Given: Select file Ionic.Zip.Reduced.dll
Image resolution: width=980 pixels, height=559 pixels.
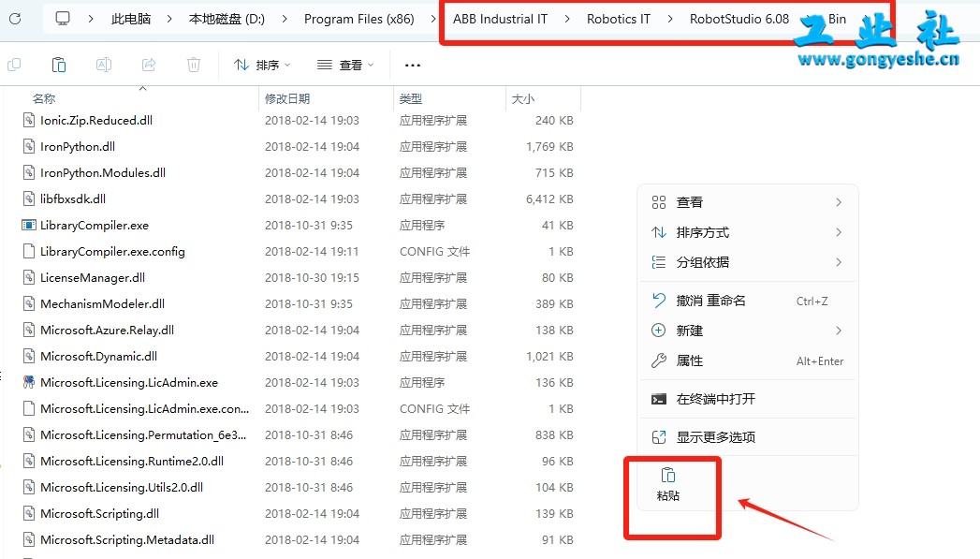Looking at the screenshot, I should tap(96, 120).
